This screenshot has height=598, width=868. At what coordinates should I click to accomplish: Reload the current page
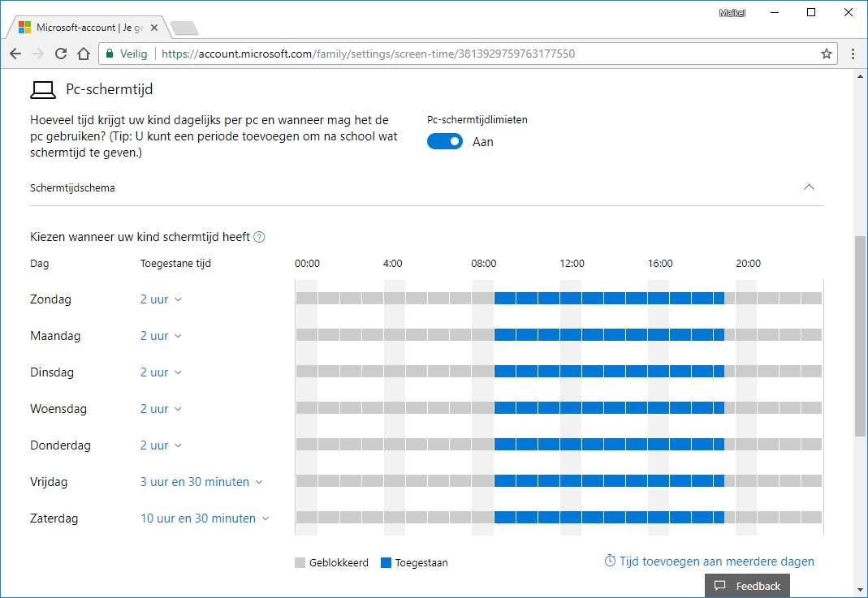coord(61,54)
